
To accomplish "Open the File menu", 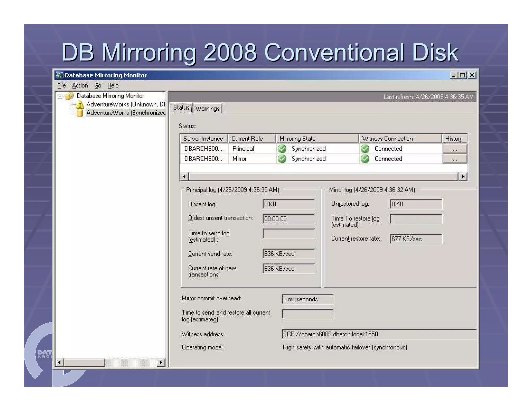I will coord(62,85).
